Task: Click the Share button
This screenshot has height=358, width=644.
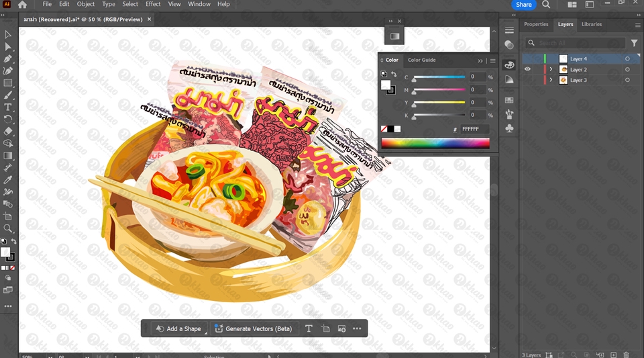Action: tap(524, 5)
